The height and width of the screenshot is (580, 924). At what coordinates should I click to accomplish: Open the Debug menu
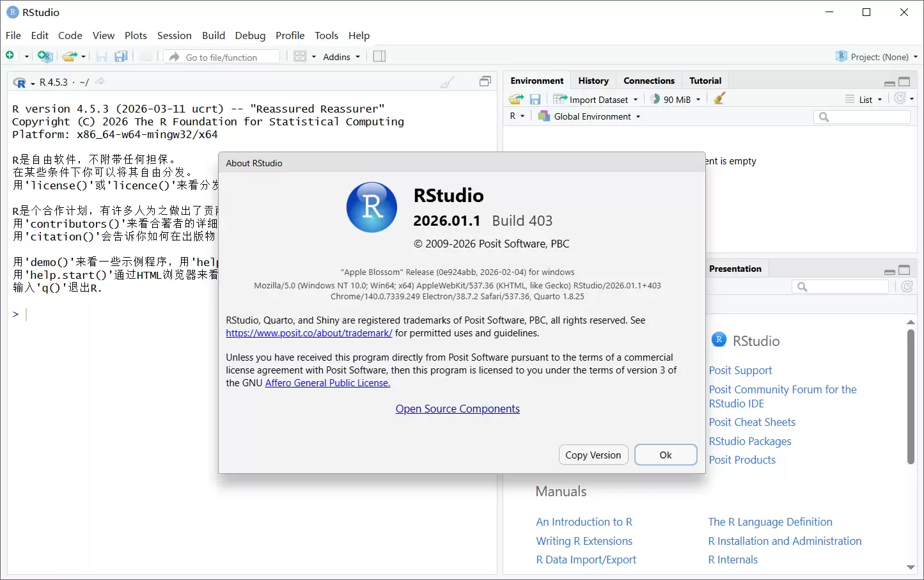coord(250,35)
